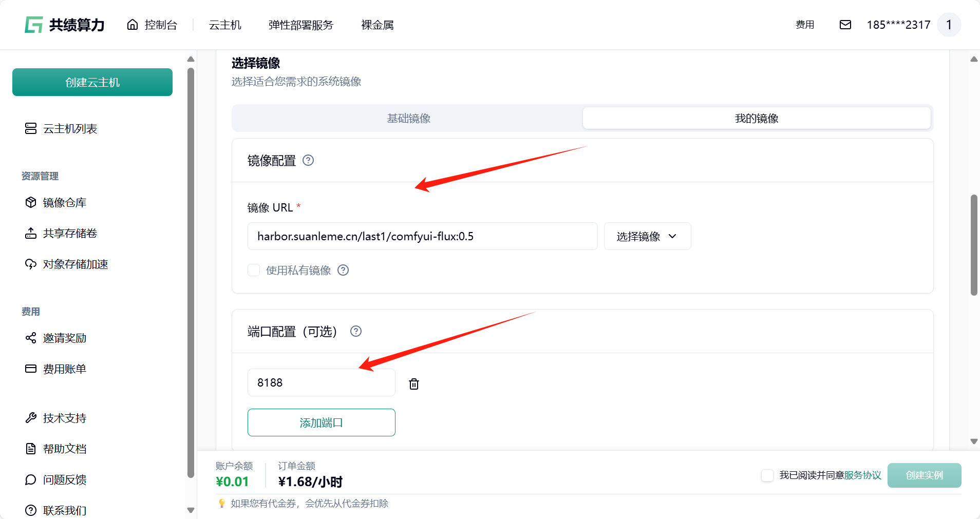
Task: Delete port 8188 with trash icon
Action: (x=414, y=384)
